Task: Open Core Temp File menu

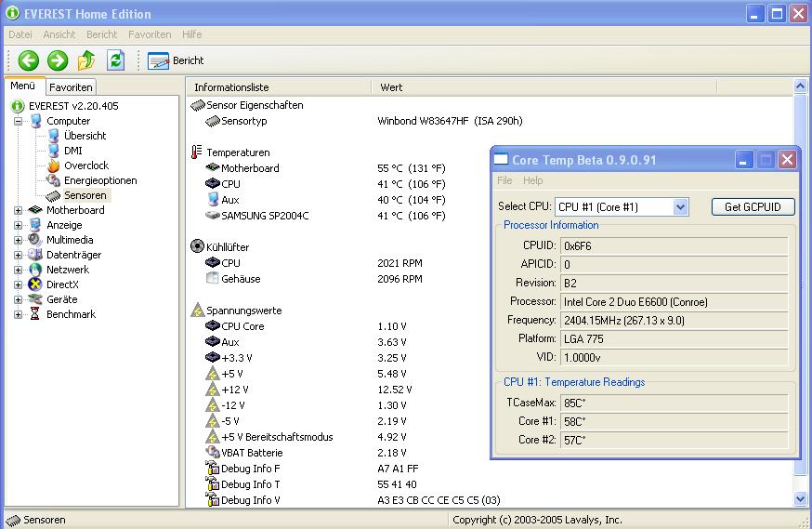Action: click(x=504, y=180)
